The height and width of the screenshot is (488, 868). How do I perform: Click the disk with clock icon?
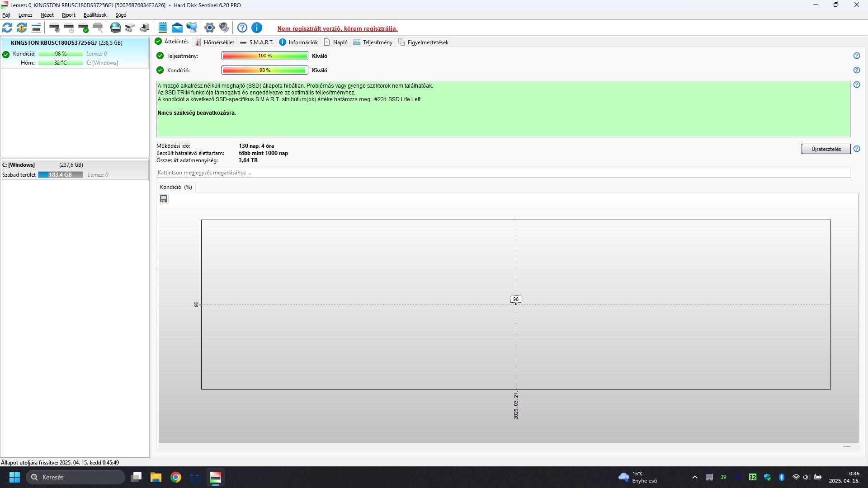click(x=69, y=28)
